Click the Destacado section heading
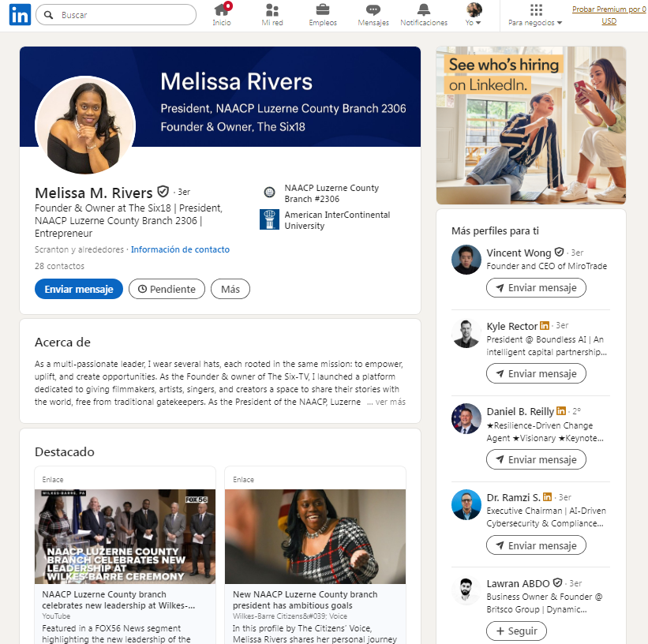This screenshot has width=648, height=644. pyautogui.click(x=65, y=451)
